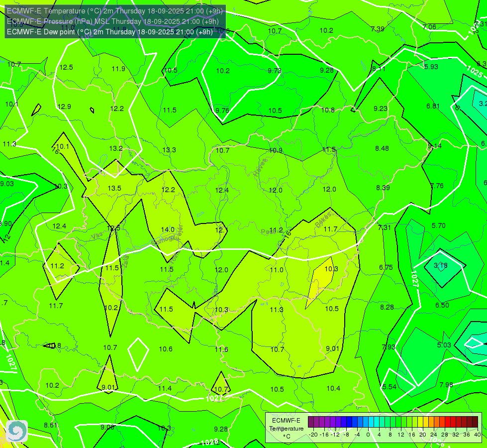
Task: Click the 11.4 temperature value
Action: (165, 388)
